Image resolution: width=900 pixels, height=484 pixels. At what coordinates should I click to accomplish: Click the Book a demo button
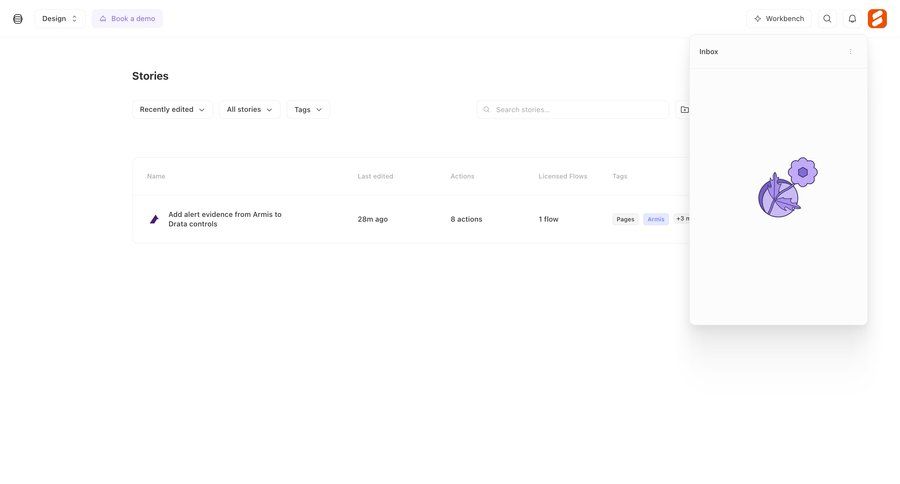(x=127, y=18)
